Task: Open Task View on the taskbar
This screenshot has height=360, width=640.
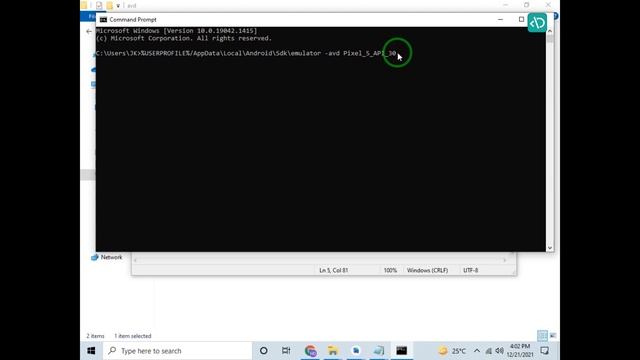Action: (x=286, y=351)
